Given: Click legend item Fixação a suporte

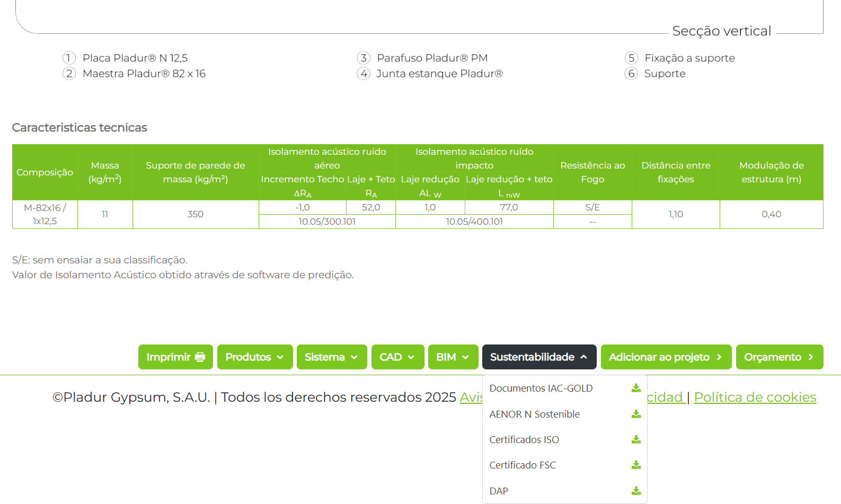Looking at the screenshot, I should tap(680, 58).
